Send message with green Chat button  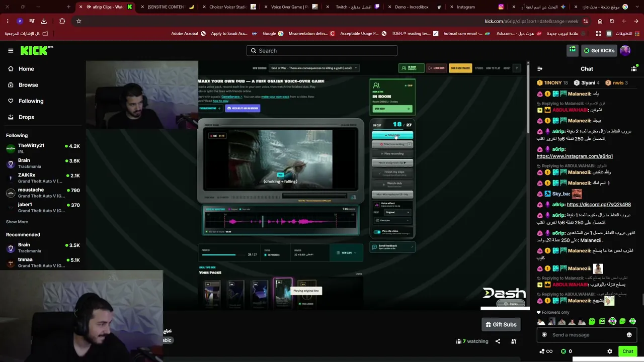click(627, 351)
